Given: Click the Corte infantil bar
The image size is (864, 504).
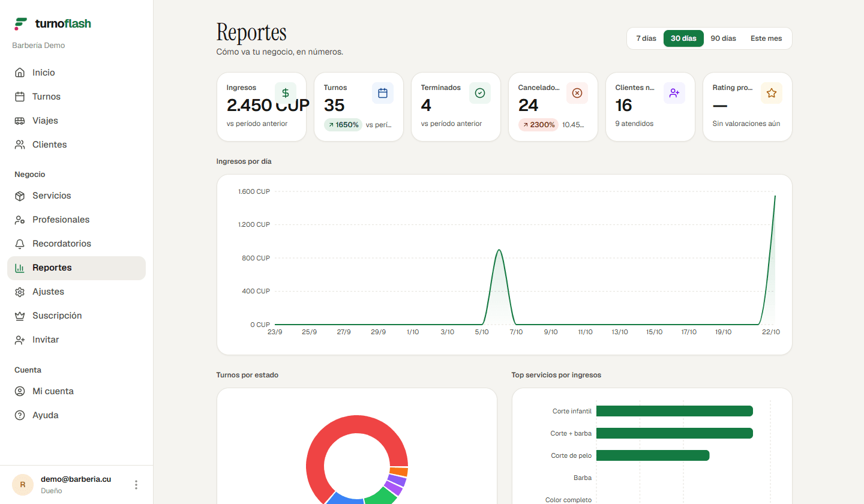Looking at the screenshot, I should click(674, 411).
